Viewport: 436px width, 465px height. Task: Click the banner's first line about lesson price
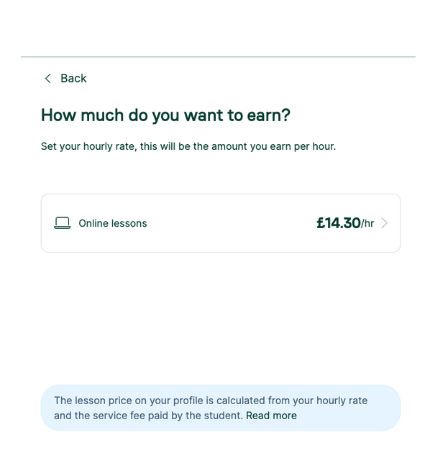tap(211, 400)
